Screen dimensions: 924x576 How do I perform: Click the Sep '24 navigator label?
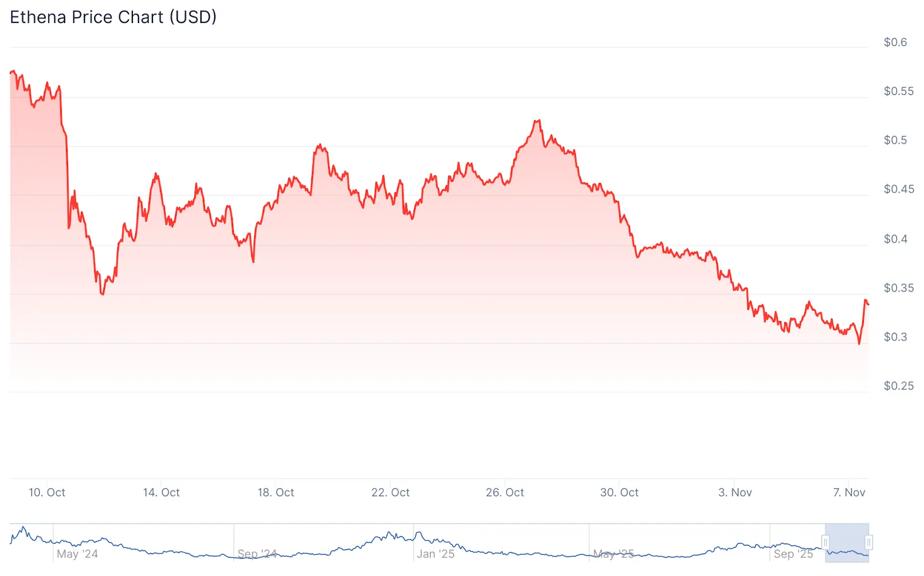coord(257,554)
